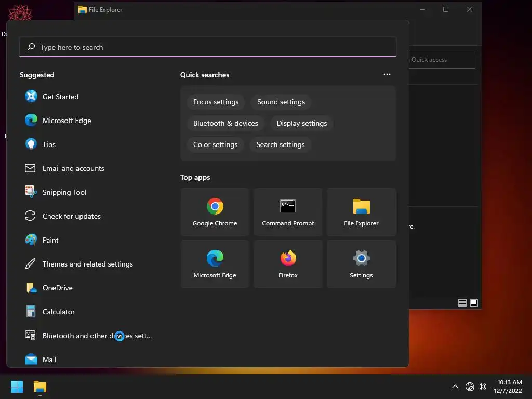Screen dimensions: 532x399
Task: Open File Explorer tile in Top apps
Action: (x=362, y=212)
